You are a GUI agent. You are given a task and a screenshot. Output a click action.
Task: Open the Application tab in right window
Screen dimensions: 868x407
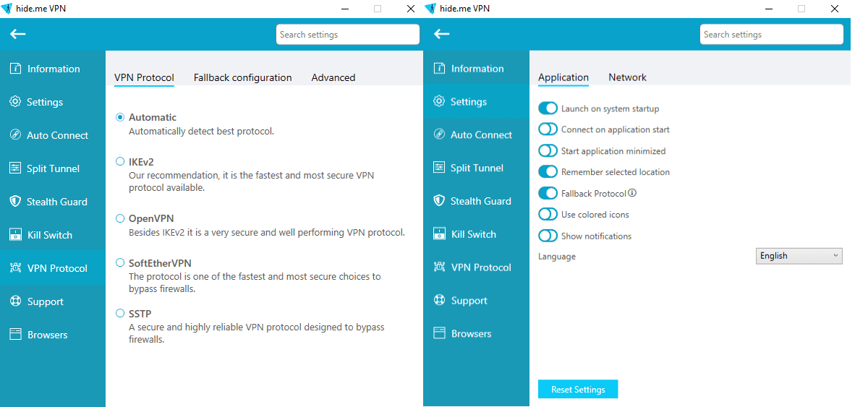pos(563,77)
